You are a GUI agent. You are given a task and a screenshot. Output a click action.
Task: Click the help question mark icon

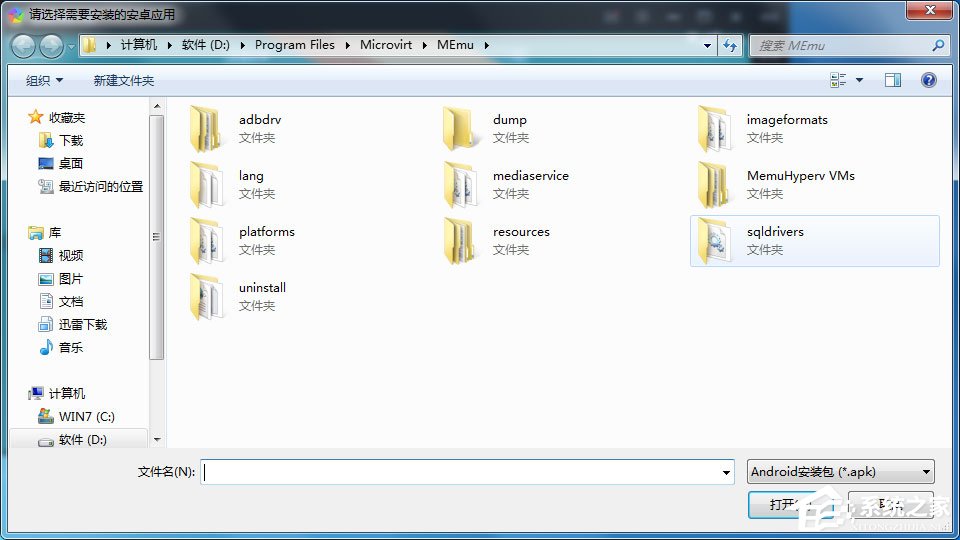coord(929,80)
